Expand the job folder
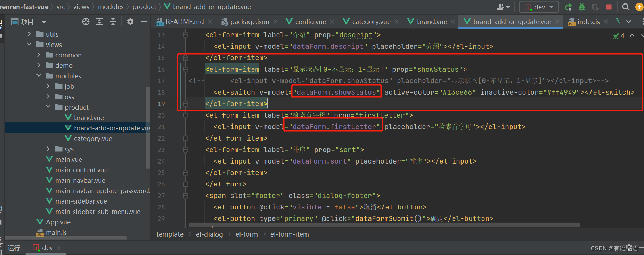Screen dimensions: 644x255 click(x=48, y=86)
